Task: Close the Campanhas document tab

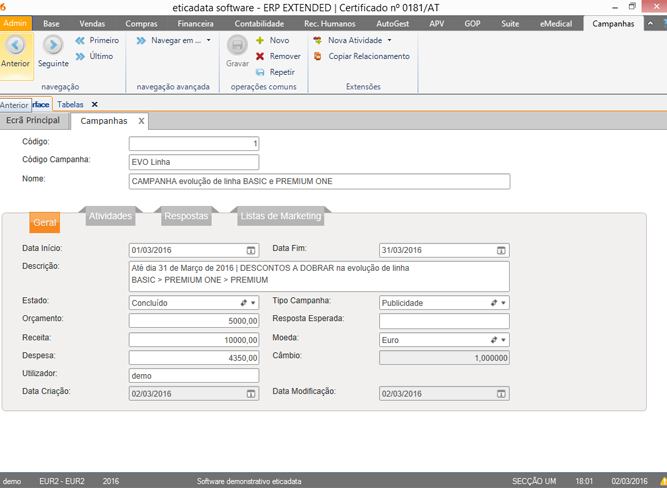Action: click(141, 121)
